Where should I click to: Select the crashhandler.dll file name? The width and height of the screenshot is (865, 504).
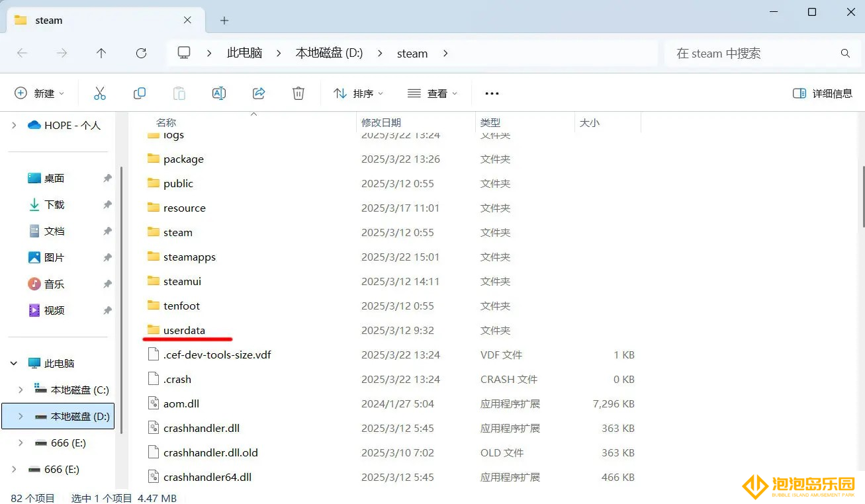(x=201, y=428)
